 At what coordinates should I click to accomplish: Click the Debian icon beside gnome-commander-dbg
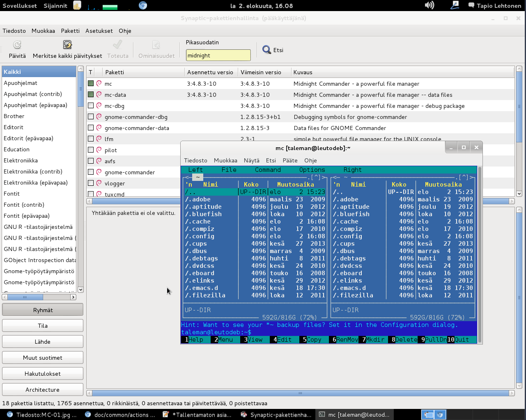click(99, 116)
